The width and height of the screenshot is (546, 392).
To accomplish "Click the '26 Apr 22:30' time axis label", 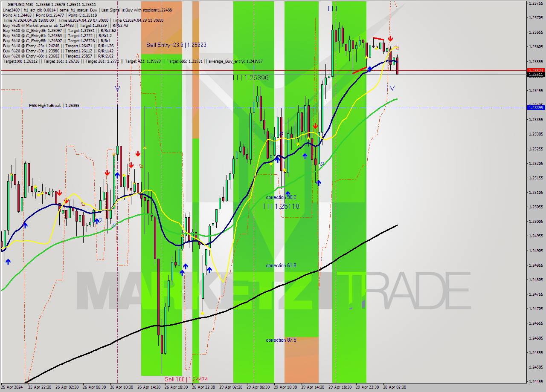I will coord(203,387).
